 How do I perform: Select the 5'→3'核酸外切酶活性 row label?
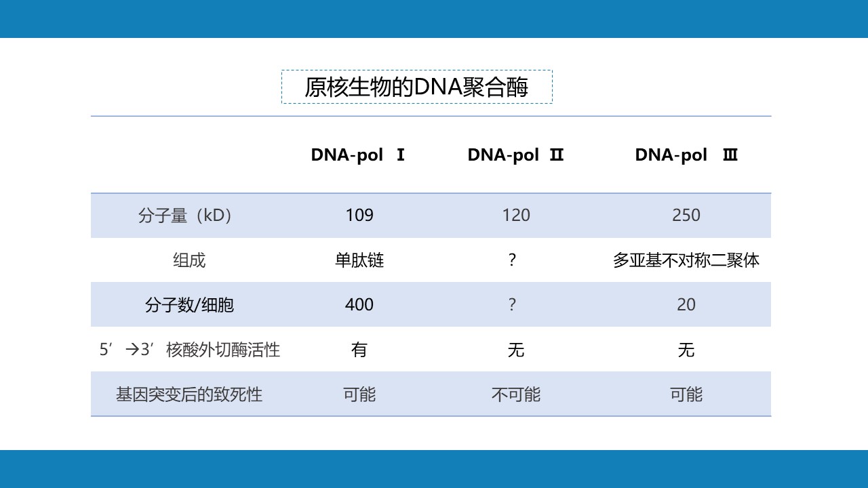190,350
